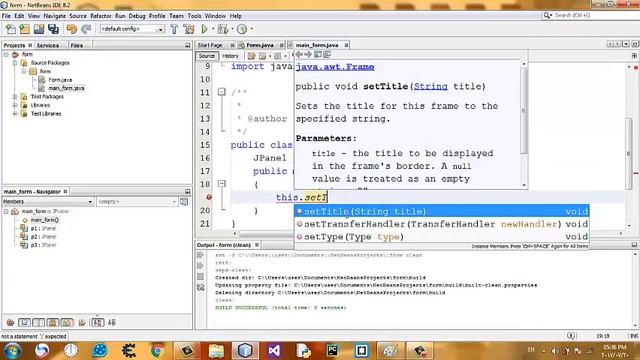Select Form.java in Projects tree
640x360 pixels.
(x=60, y=80)
